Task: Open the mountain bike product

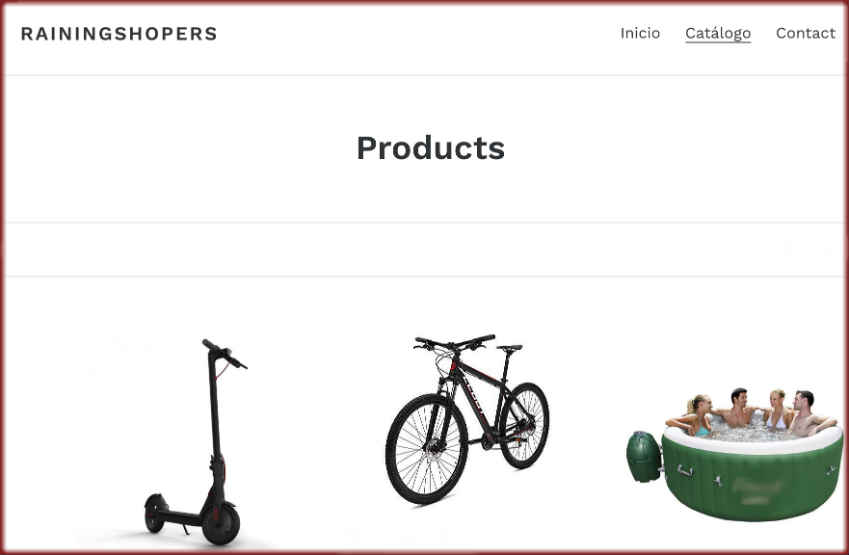Action: pos(467,419)
